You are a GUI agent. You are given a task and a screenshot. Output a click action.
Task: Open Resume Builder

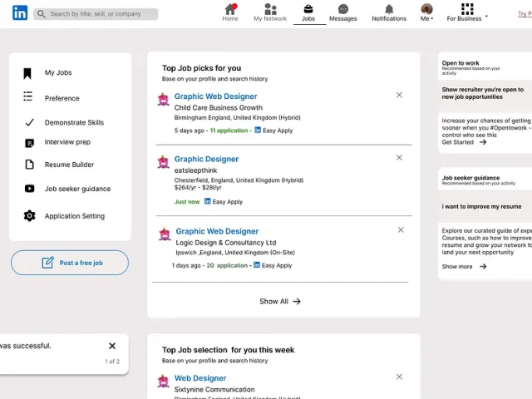(69, 165)
